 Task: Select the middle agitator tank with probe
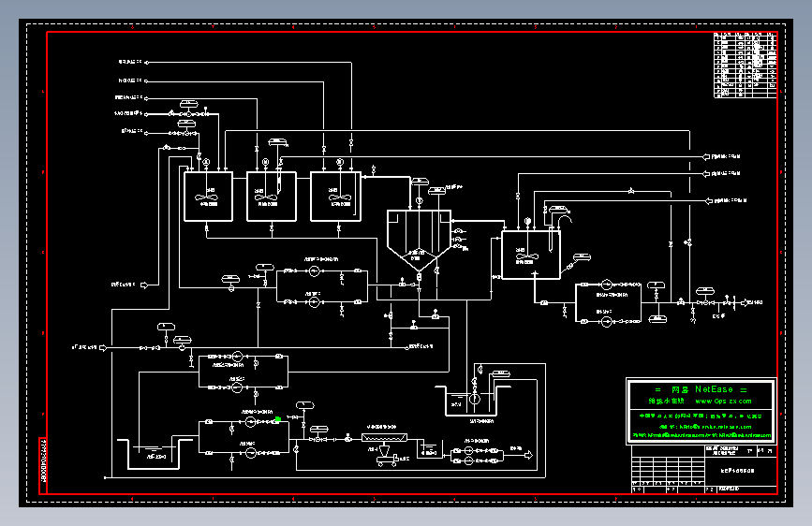[272, 197]
